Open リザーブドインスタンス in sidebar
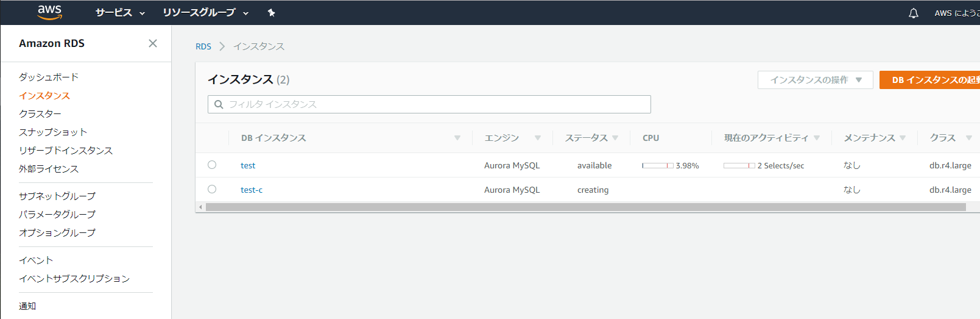980x319 pixels. click(66, 151)
